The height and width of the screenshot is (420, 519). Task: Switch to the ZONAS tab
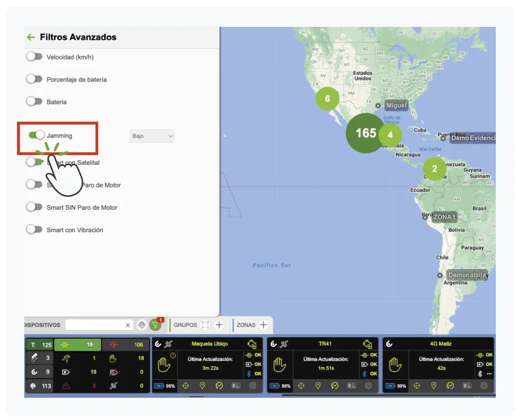pos(246,325)
